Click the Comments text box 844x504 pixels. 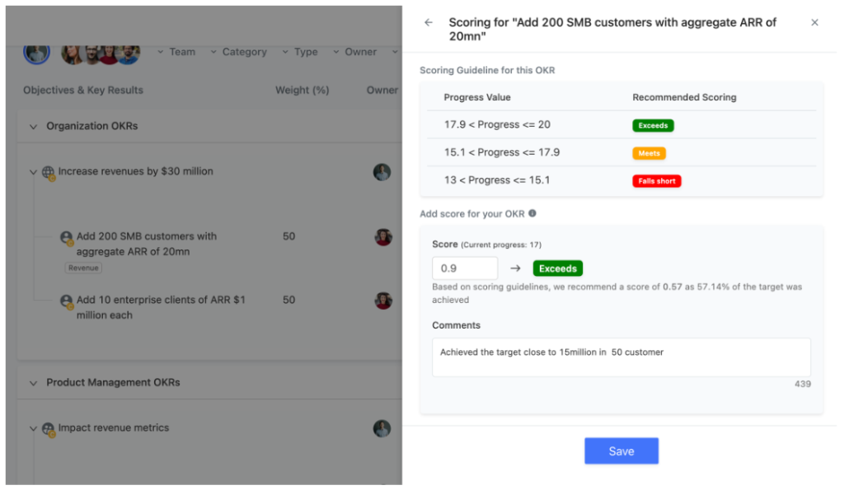(x=621, y=357)
